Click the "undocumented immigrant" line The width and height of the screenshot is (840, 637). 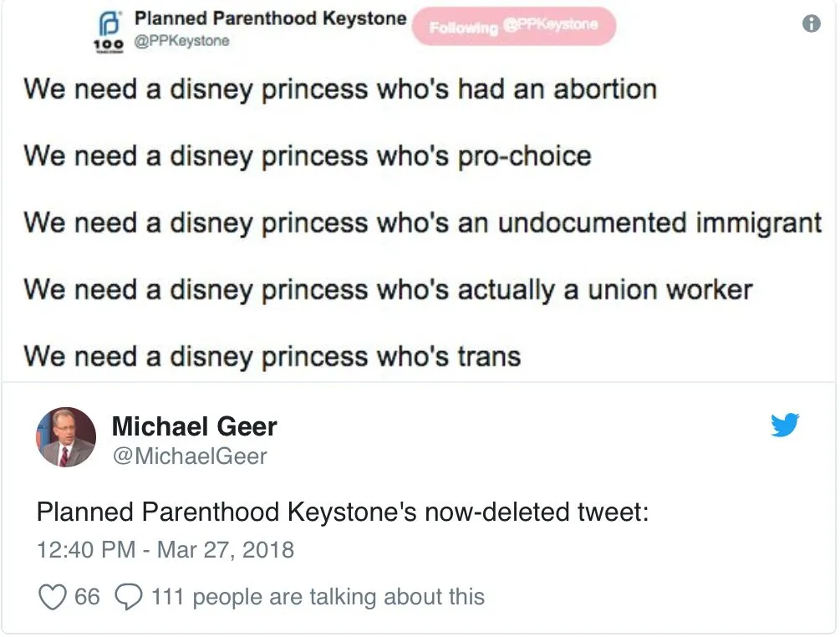pyautogui.click(x=422, y=222)
